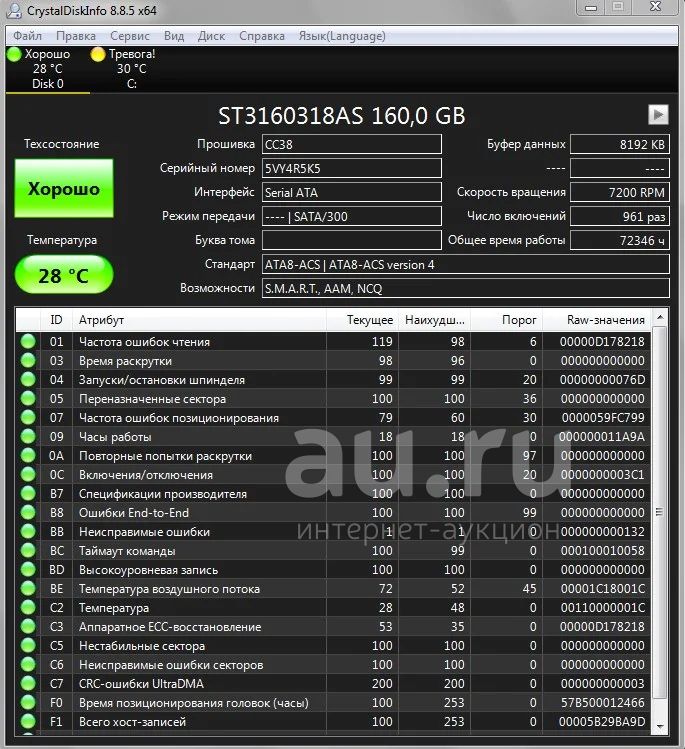This screenshot has height=749, width=685.
Task: Click status dot for Таймаут команды
Action: (28, 550)
